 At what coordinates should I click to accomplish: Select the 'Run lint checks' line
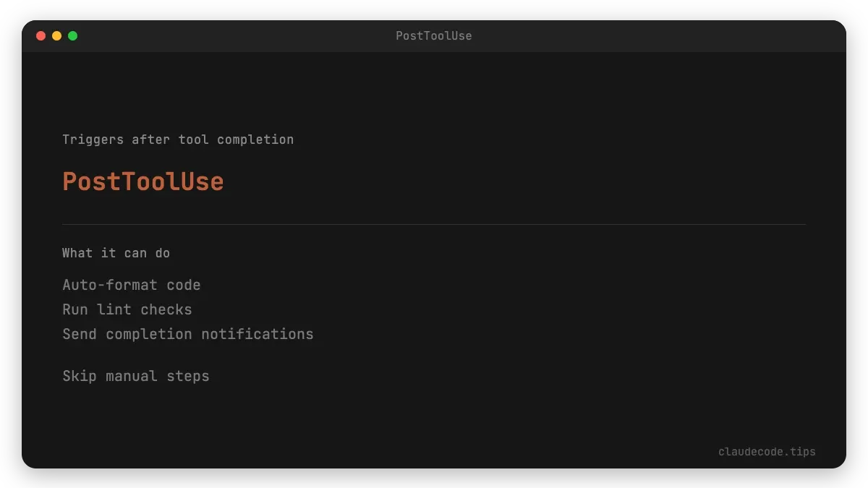pos(127,309)
